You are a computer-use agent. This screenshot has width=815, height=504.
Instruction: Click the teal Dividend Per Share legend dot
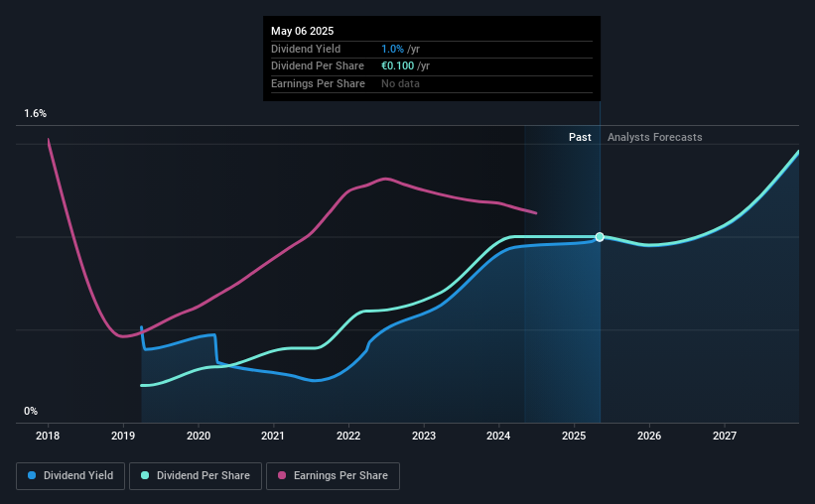[x=145, y=475]
